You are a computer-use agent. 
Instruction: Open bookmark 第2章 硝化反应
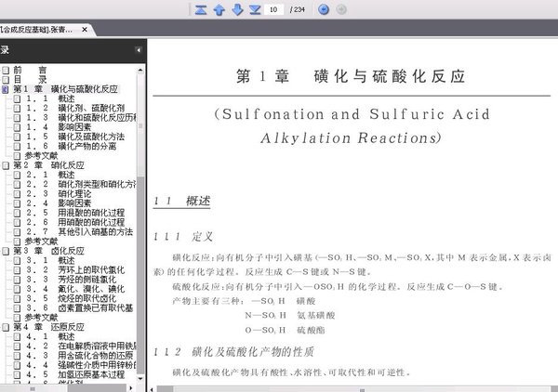49,165
